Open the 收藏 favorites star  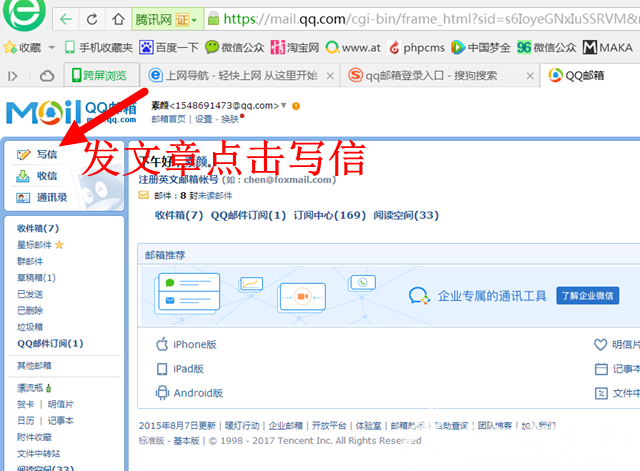point(10,48)
